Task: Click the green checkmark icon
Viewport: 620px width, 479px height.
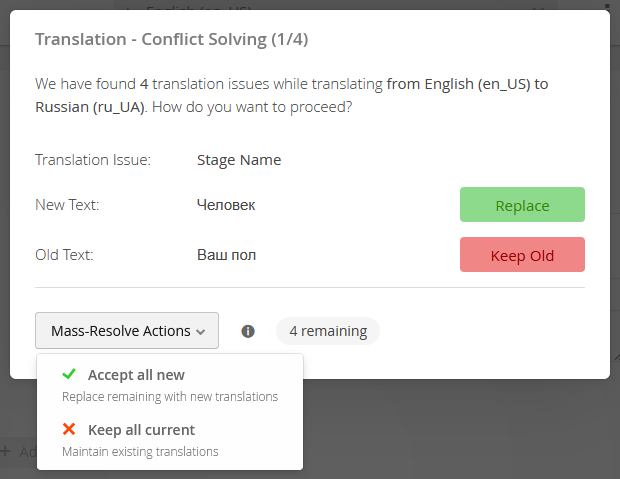Action: pos(69,374)
